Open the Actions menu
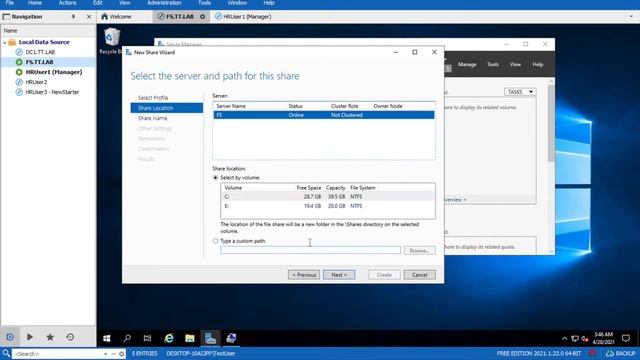The image size is (640, 360). point(67,3)
